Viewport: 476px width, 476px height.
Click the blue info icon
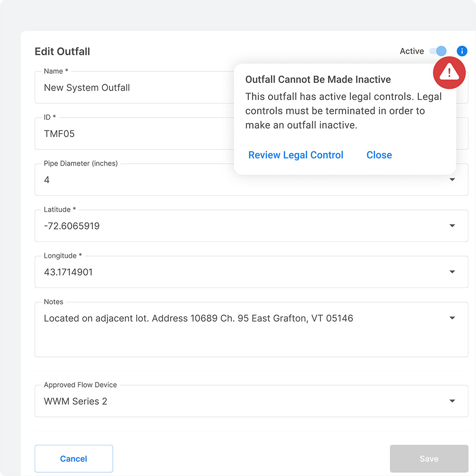tap(462, 51)
